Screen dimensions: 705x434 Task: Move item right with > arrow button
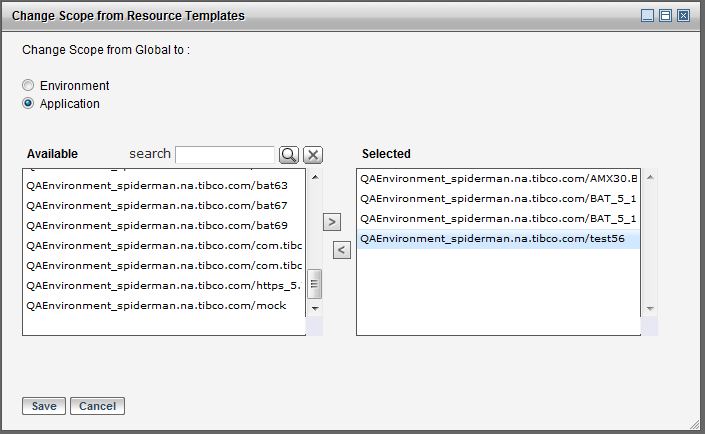(x=332, y=222)
